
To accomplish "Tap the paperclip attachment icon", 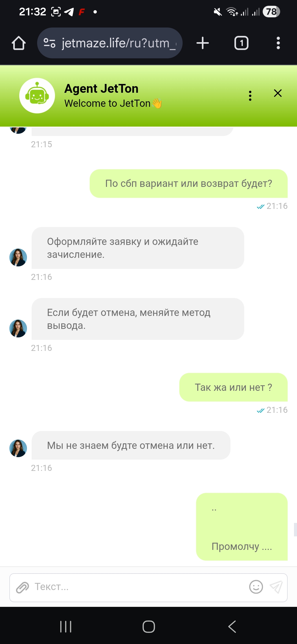I will tap(23, 587).
